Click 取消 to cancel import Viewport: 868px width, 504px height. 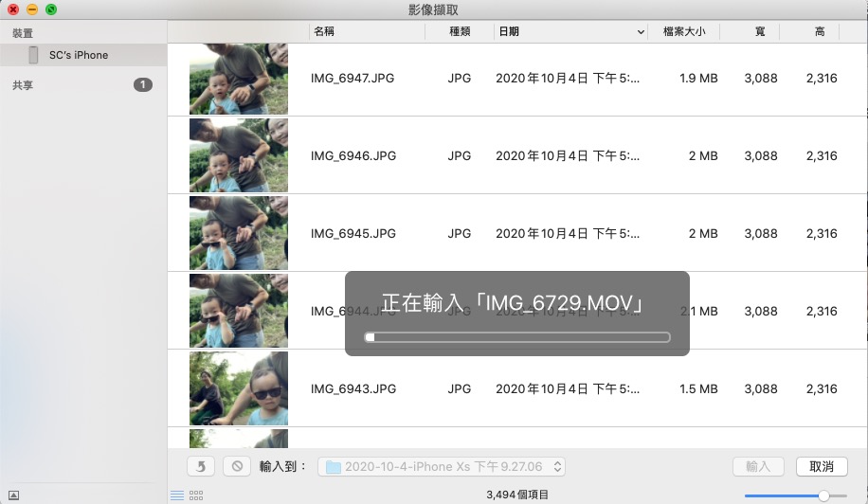[x=822, y=466]
